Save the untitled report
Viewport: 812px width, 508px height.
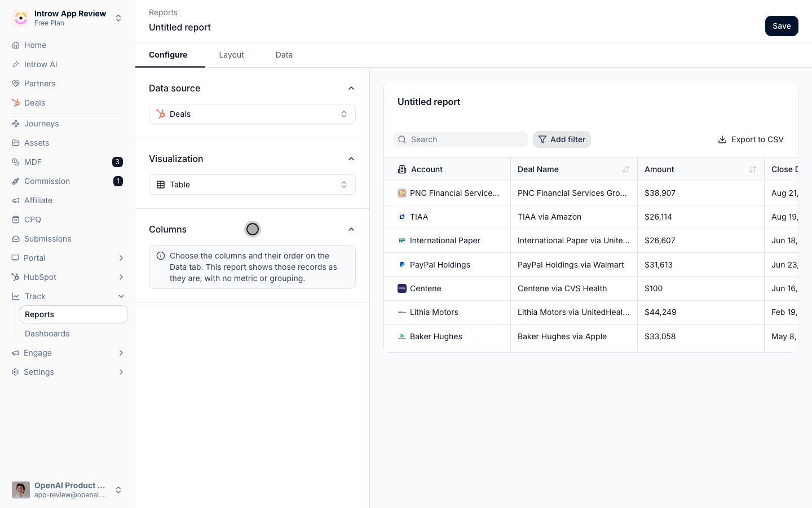(782, 26)
